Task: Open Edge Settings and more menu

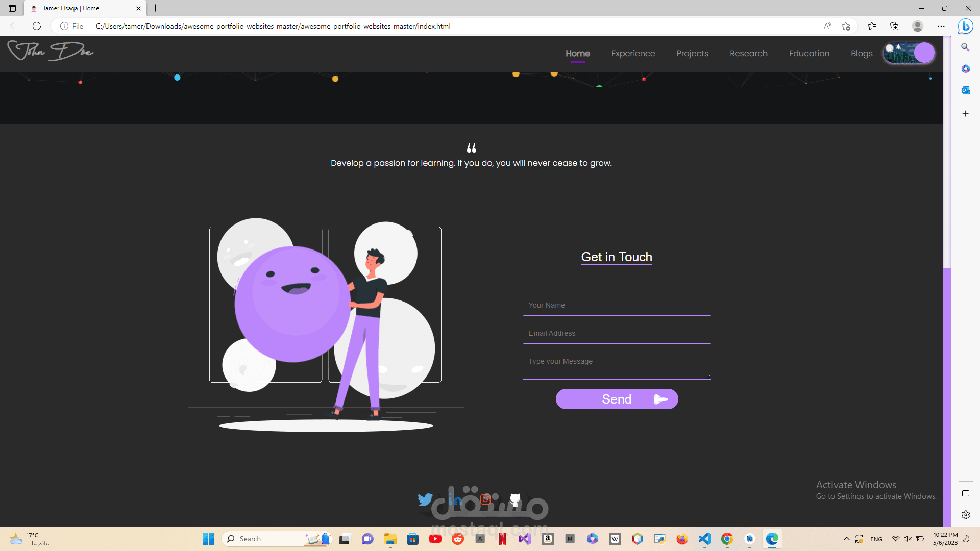Action: pos(941,26)
